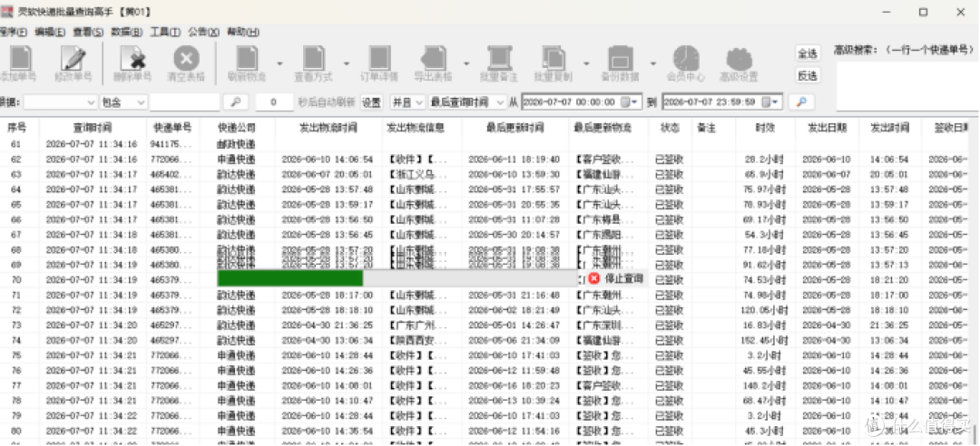Sort by the 快递公司 column header
The image size is (980, 446).
click(x=236, y=128)
